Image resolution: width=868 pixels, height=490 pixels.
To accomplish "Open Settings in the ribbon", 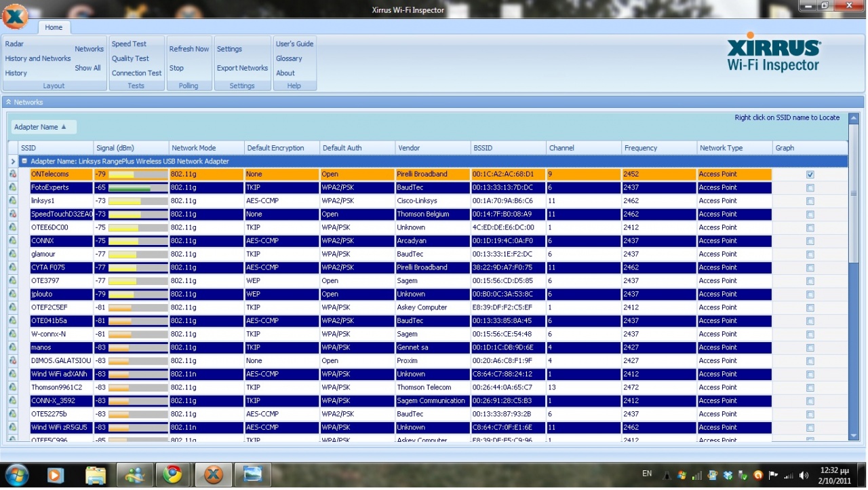I will coord(229,49).
